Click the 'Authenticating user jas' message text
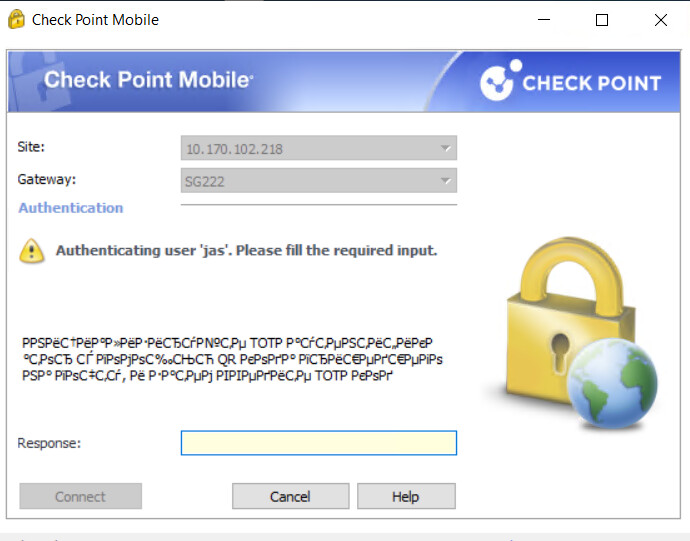The image size is (690, 541). [x=246, y=250]
